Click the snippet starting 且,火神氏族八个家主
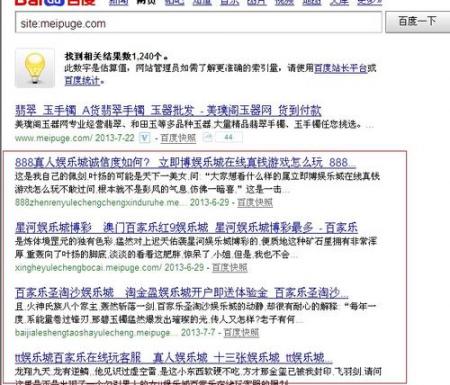The width and height of the screenshot is (450, 385). [x=195, y=313]
